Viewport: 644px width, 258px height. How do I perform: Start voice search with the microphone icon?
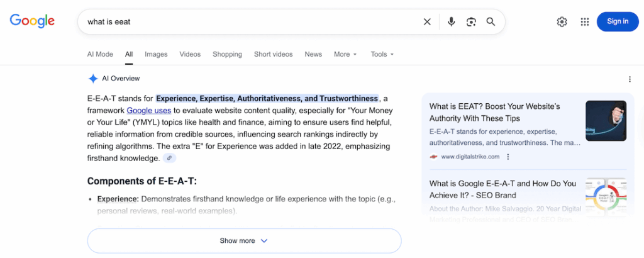point(452,22)
